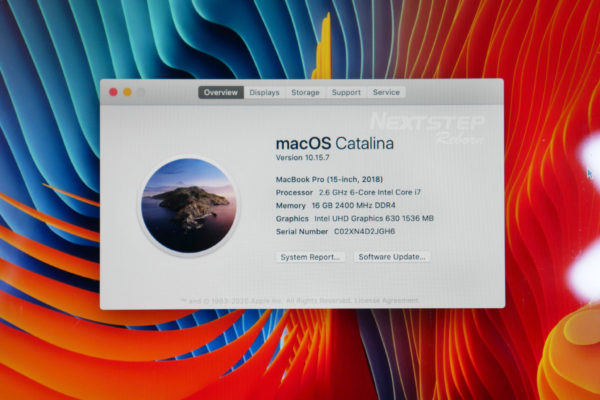Click the 'Processor' label
The height and width of the screenshot is (400, 600).
(294, 192)
